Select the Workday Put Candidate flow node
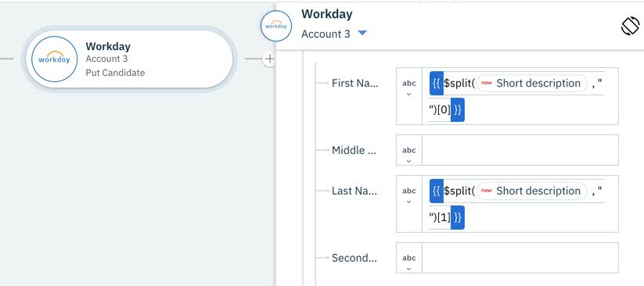The image size is (644, 286). coord(128,59)
